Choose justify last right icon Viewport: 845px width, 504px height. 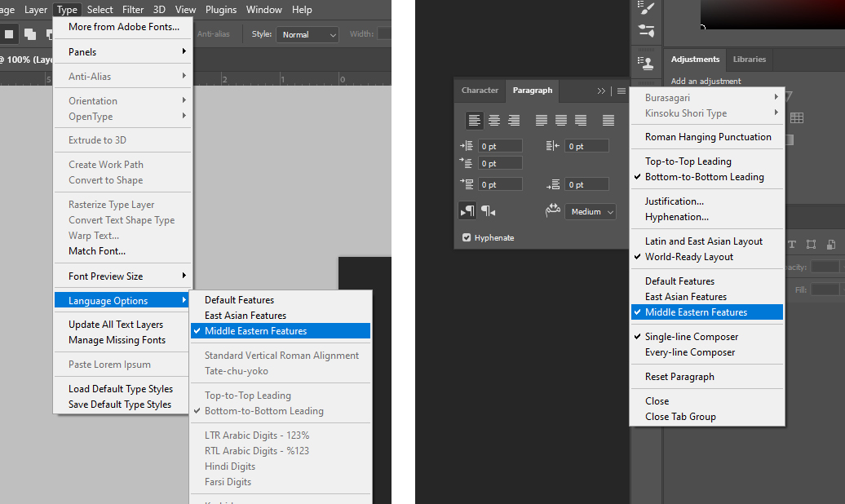[x=581, y=120]
